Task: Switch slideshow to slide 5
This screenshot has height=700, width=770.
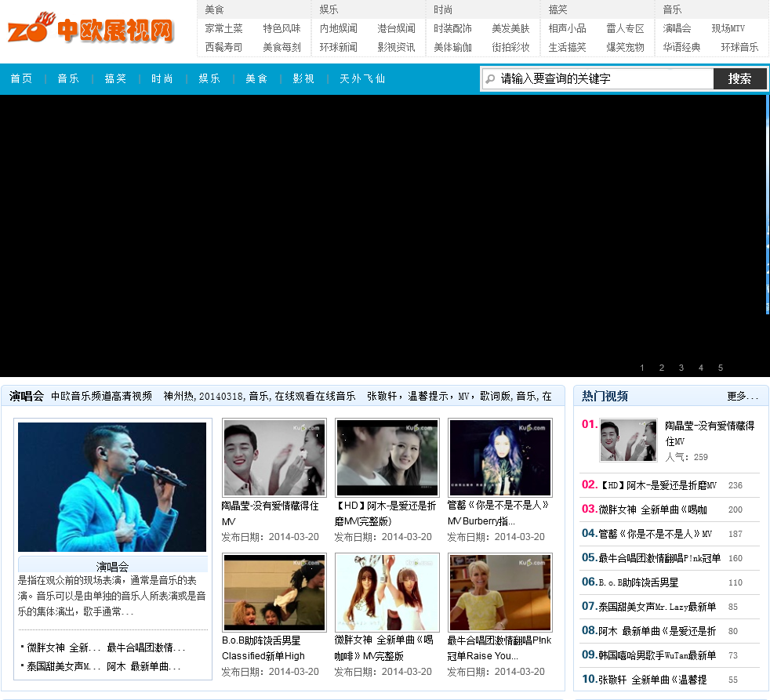Action: tap(721, 368)
